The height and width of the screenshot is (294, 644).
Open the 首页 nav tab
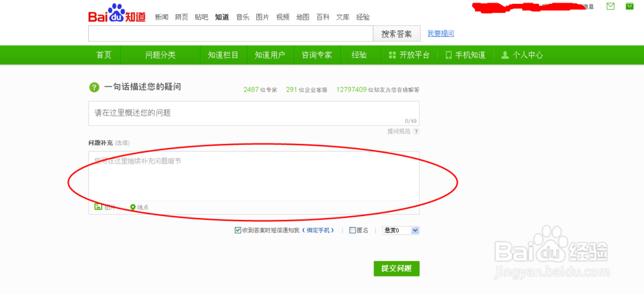(x=104, y=55)
